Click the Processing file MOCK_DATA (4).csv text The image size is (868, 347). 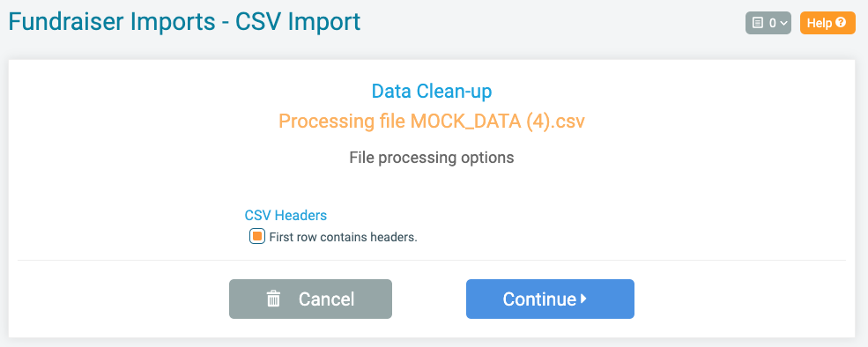coord(432,122)
